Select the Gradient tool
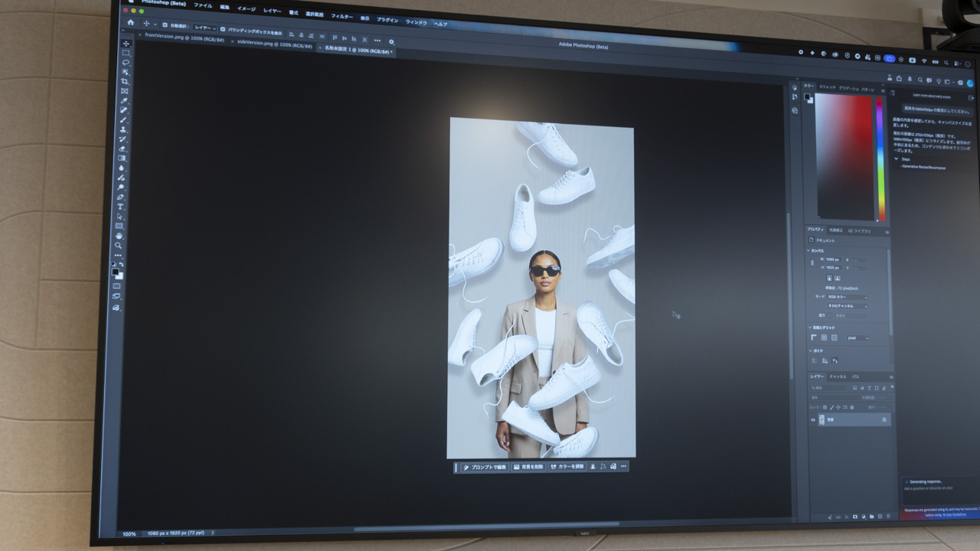 coord(122,158)
